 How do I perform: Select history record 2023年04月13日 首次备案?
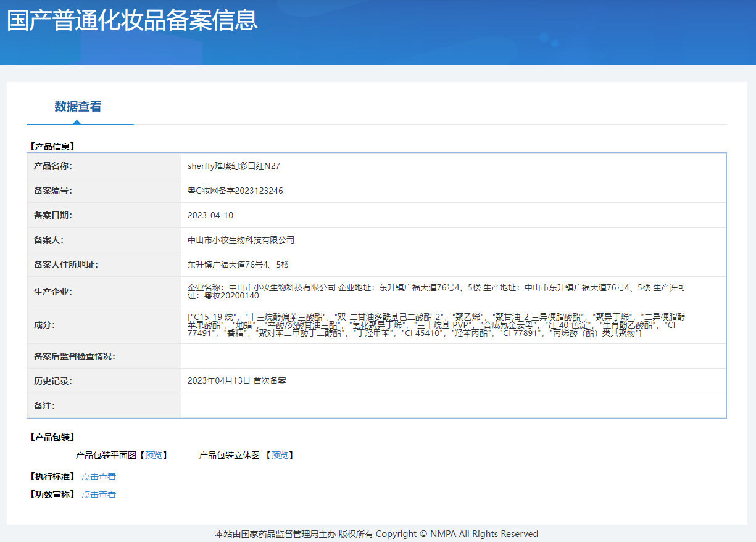(x=237, y=380)
